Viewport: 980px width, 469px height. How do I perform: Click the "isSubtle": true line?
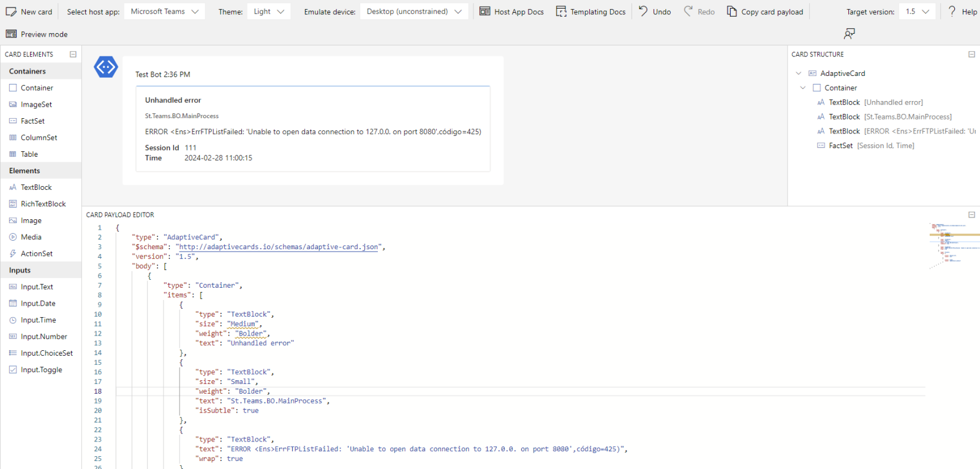227,411
